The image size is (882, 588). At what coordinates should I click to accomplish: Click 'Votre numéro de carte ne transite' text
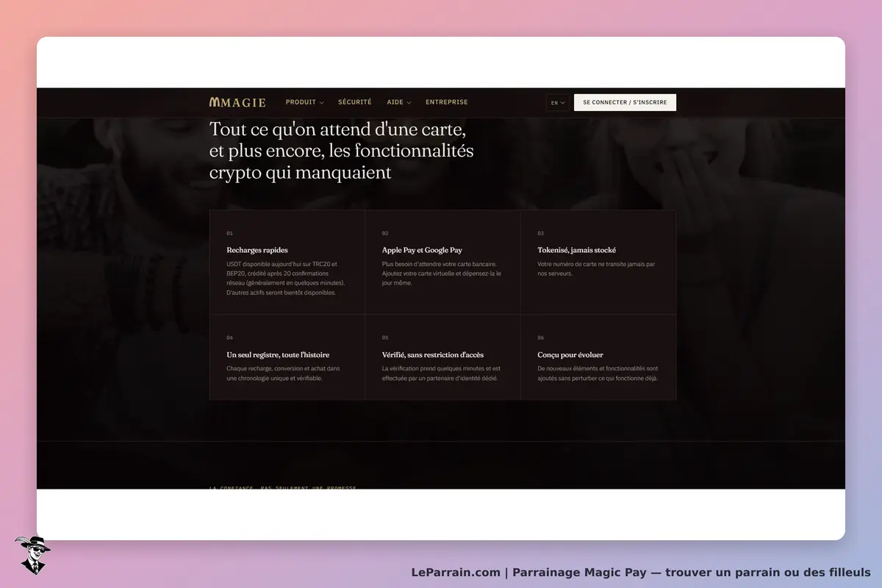click(596, 268)
